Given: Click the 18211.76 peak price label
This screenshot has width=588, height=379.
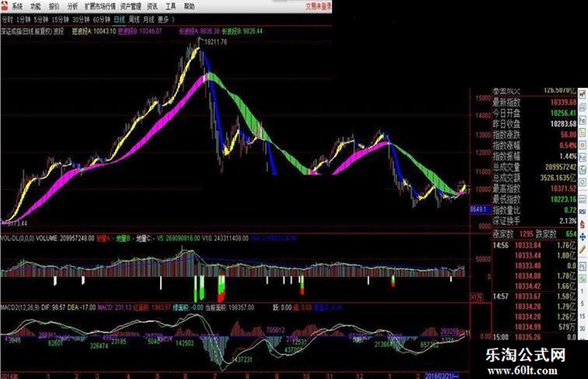Looking at the screenshot, I should pyautogui.click(x=215, y=42).
